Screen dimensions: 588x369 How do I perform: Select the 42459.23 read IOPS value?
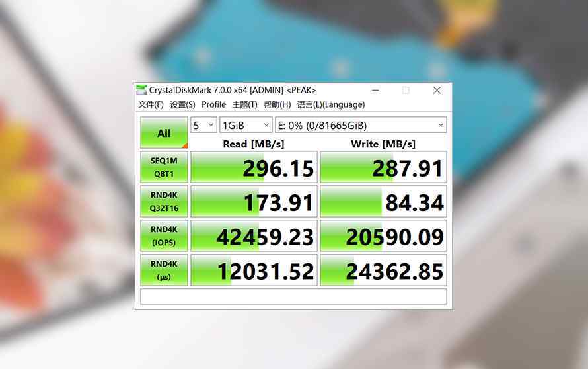254,235
